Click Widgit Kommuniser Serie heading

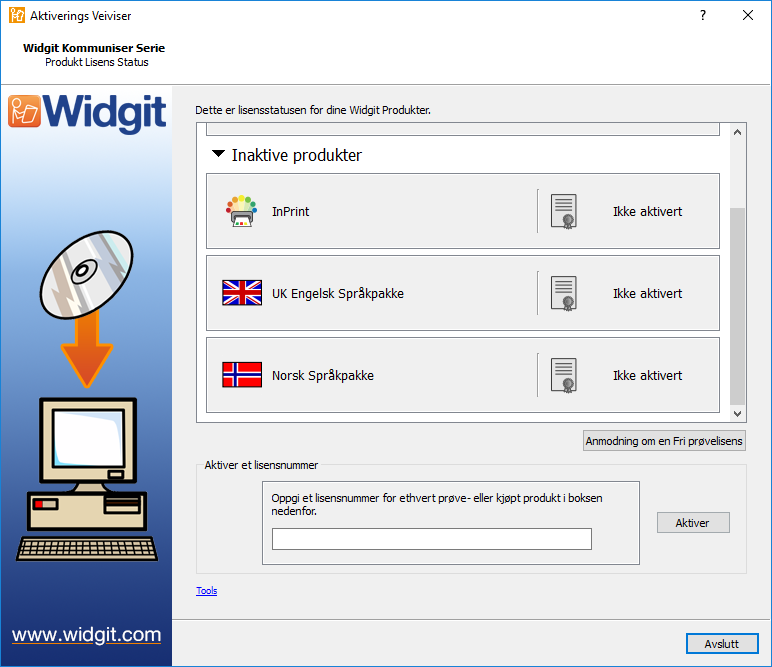coord(94,48)
